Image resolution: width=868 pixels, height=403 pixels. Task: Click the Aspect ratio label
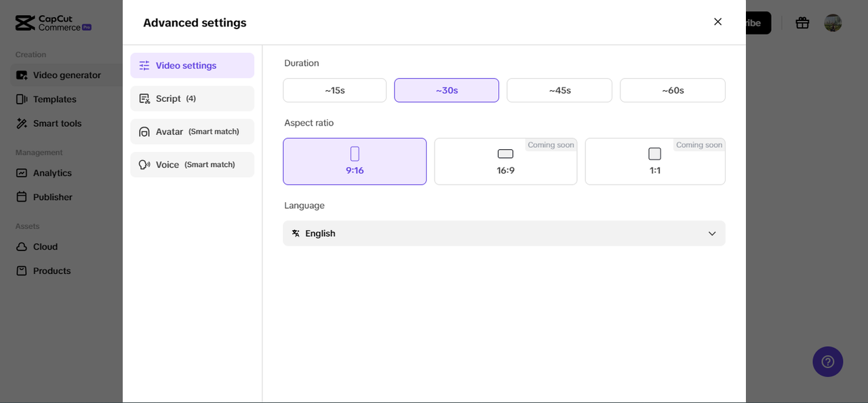(x=309, y=123)
